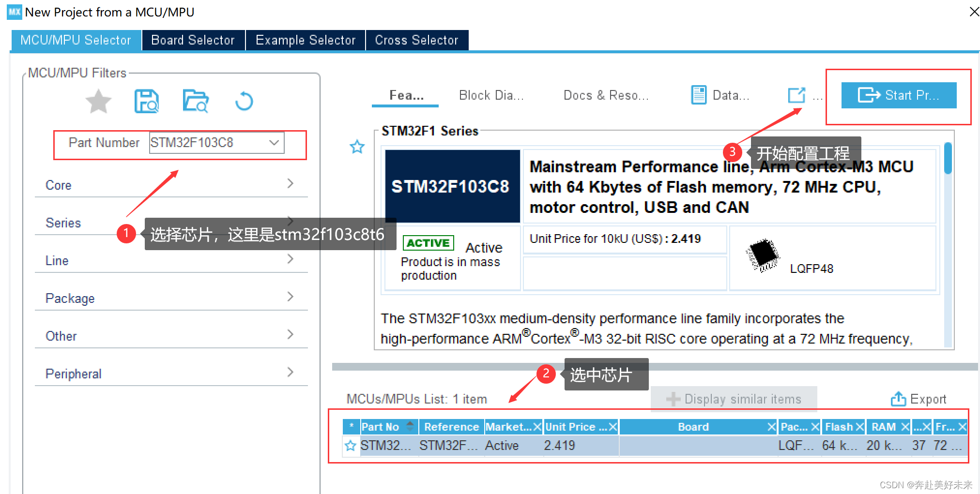980x494 pixels.
Task: Click the favorites star filter icon
Action: point(98,102)
